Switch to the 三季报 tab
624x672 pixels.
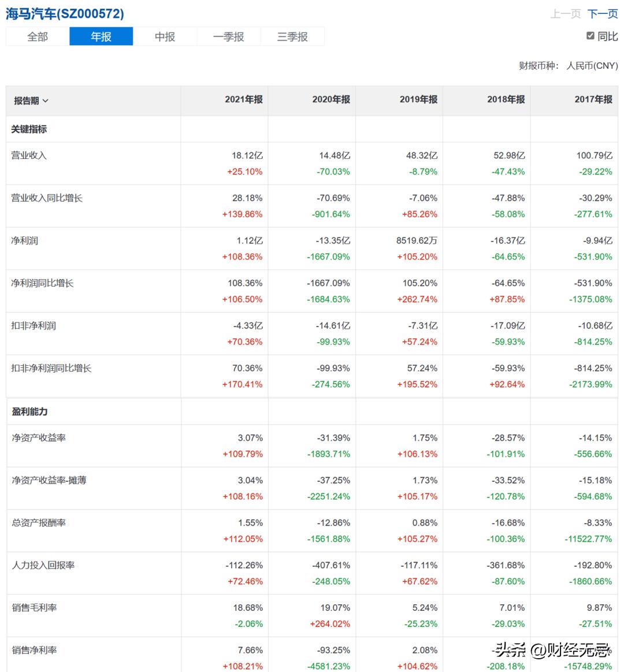click(292, 36)
